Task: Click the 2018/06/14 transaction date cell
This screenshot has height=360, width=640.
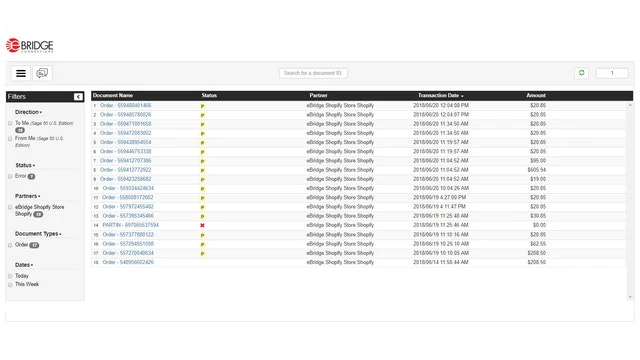Action: (440, 262)
